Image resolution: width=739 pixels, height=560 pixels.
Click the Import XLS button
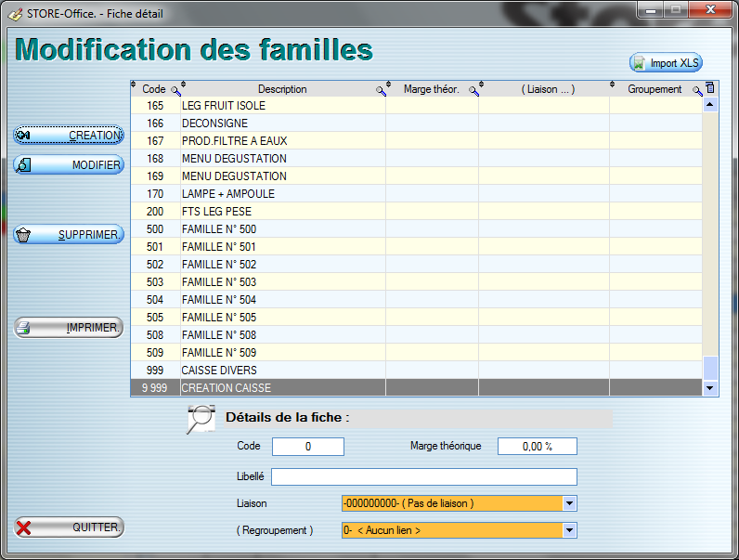tap(666, 63)
